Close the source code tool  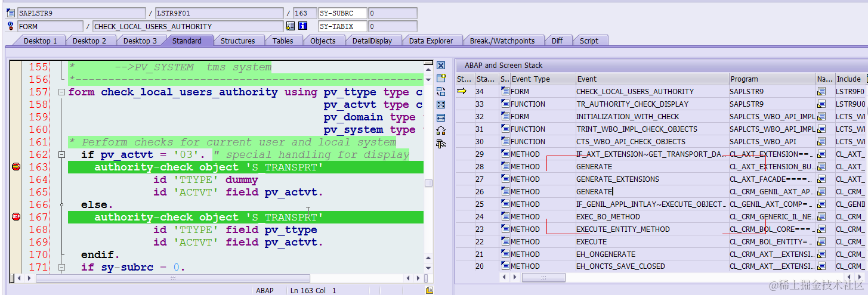[441, 66]
